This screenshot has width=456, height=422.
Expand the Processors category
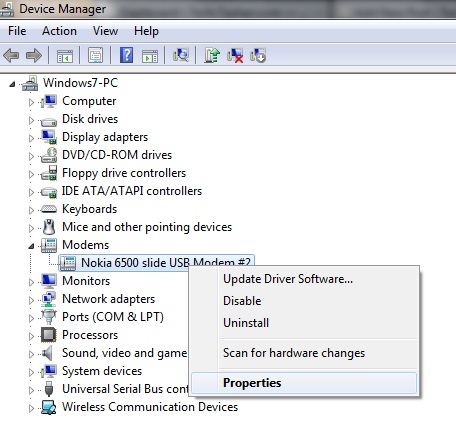click(x=31, y=336)
